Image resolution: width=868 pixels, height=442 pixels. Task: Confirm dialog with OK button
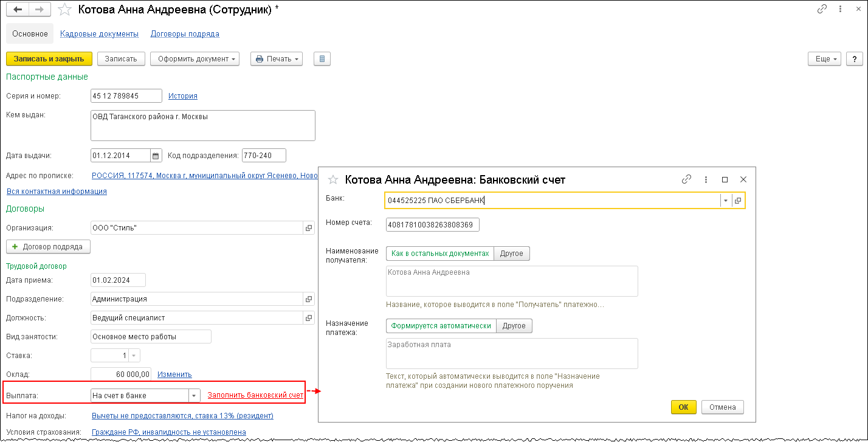tap(684, 407)
